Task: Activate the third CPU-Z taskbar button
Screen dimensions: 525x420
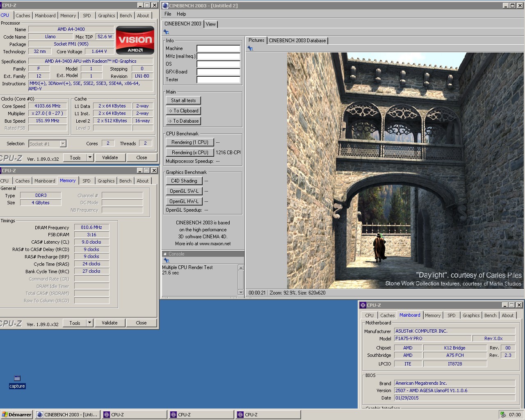Action: [268, 415]
